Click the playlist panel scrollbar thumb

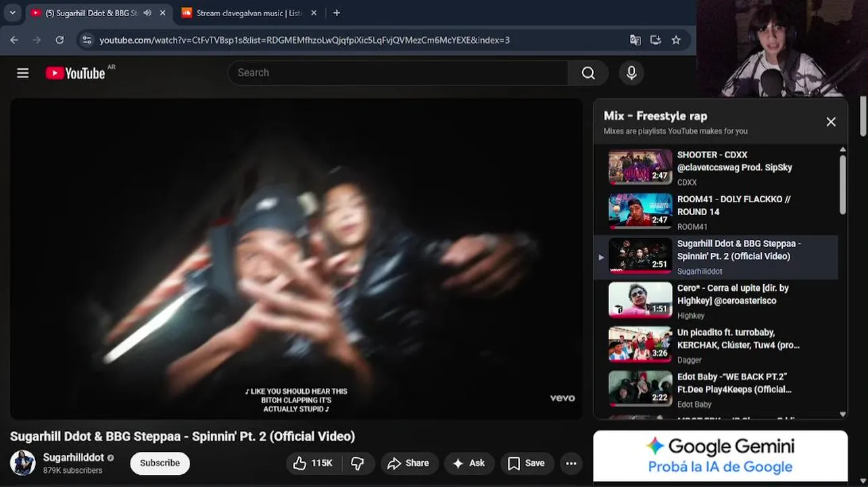pos(843,185)
